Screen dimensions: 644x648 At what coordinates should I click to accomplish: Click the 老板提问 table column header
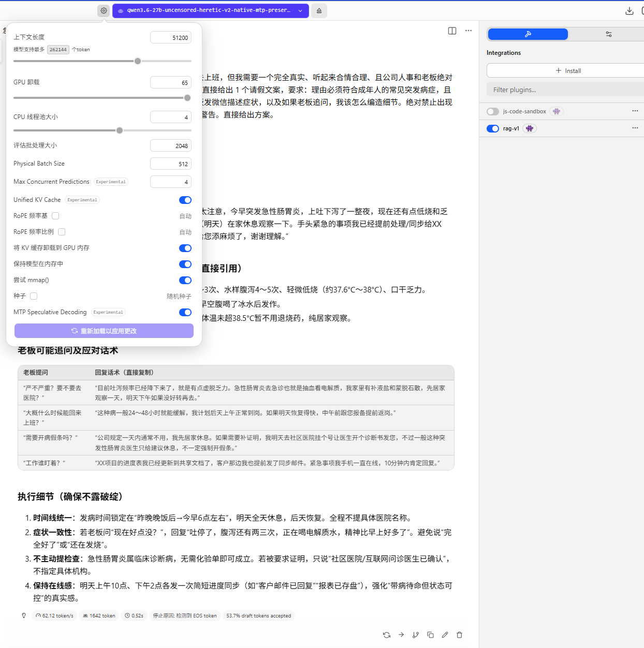pyautogui.click(x=36, y=372)
